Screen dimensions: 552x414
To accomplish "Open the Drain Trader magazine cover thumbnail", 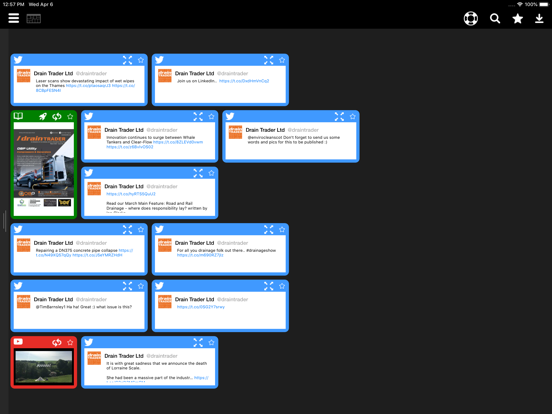I will pyautogui.click(x=44, y=169).
